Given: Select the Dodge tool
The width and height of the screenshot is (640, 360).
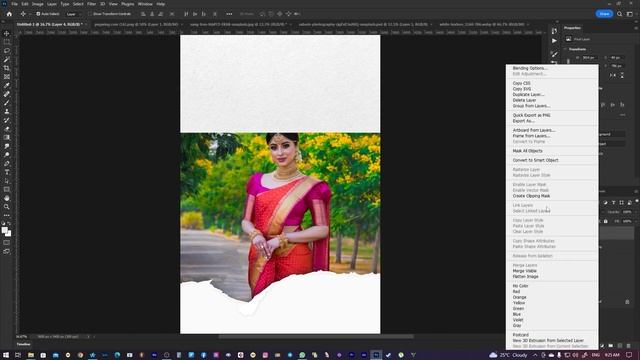Looking at the screenshot, I should (x=7, y=155).
